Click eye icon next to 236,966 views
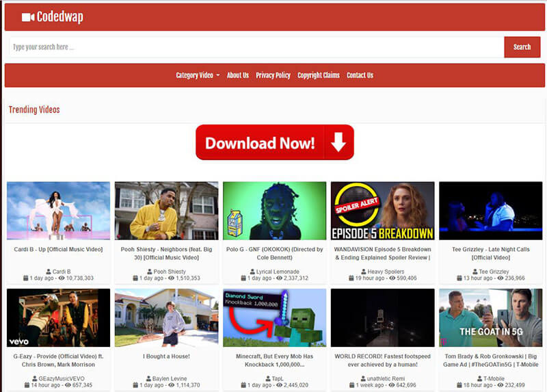 [x=501, y=278]
